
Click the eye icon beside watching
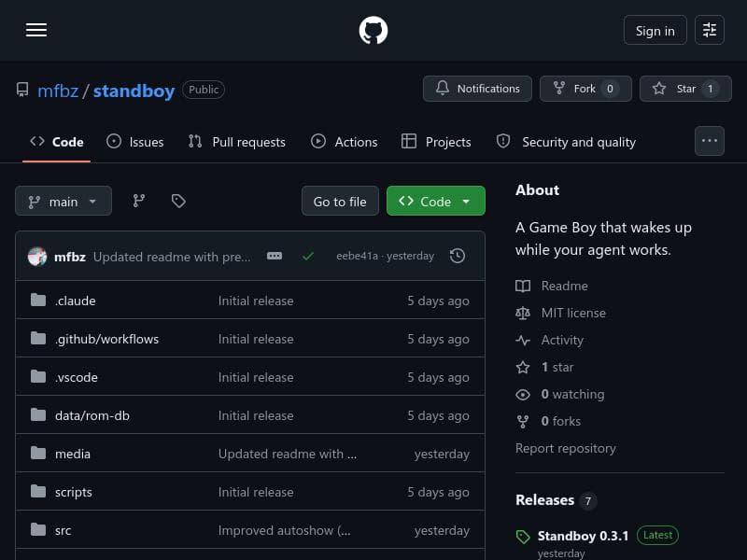[523, 395]
